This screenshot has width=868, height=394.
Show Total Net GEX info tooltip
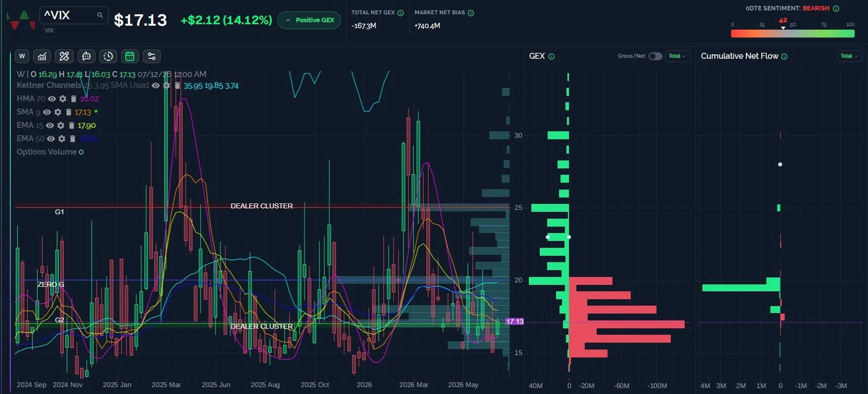click(401, 13)
